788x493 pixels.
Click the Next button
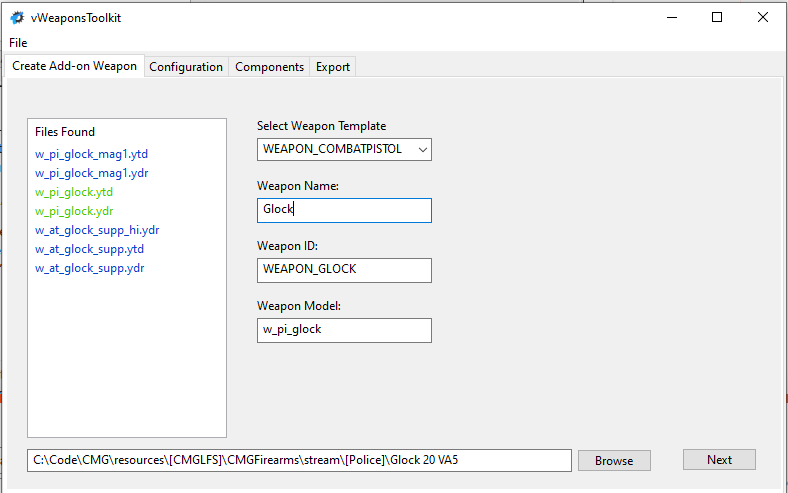point(719,460)
